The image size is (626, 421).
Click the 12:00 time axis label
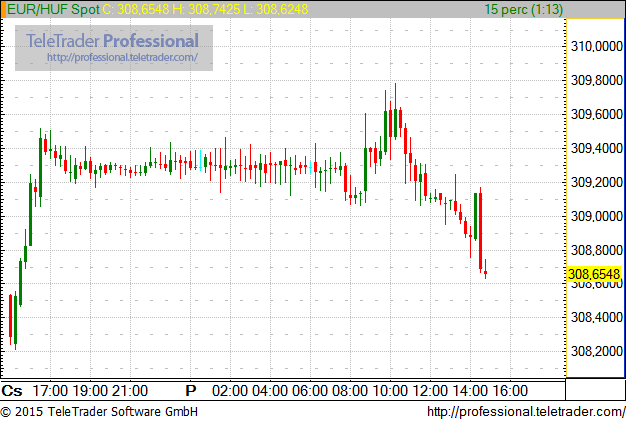430,391
